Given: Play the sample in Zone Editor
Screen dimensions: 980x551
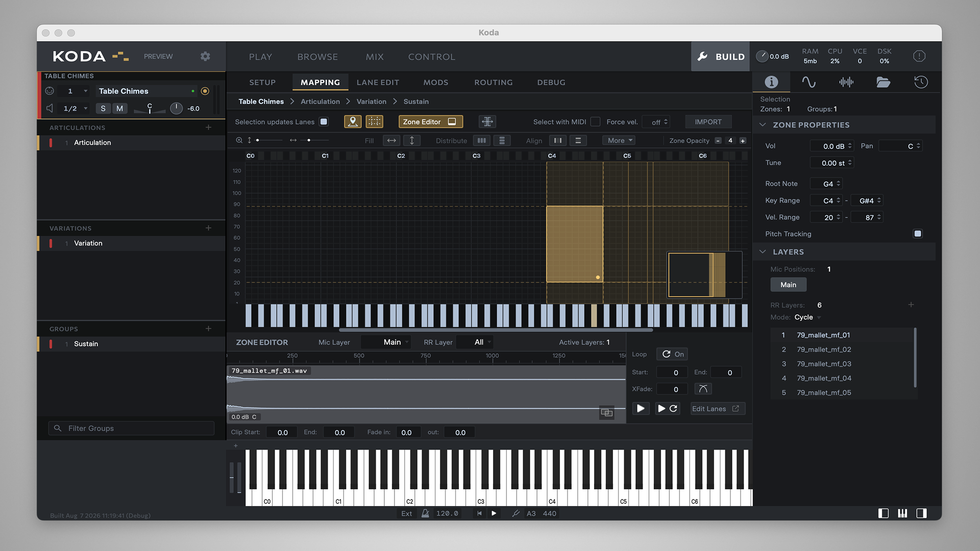Looking at the screenshot, I should click(641, 408).
